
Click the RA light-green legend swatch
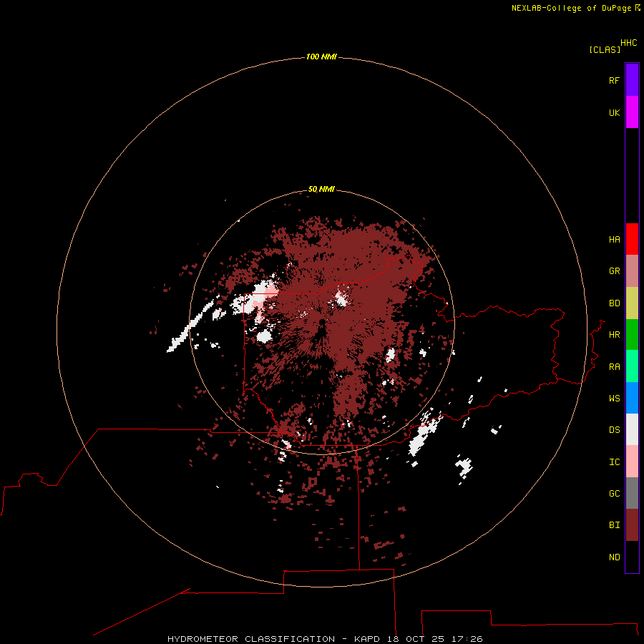(632, 366)
